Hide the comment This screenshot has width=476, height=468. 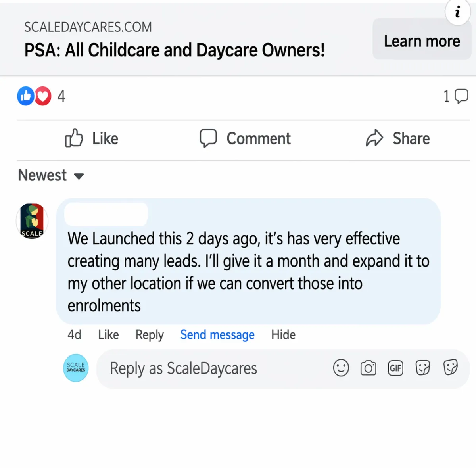(283, 335)
